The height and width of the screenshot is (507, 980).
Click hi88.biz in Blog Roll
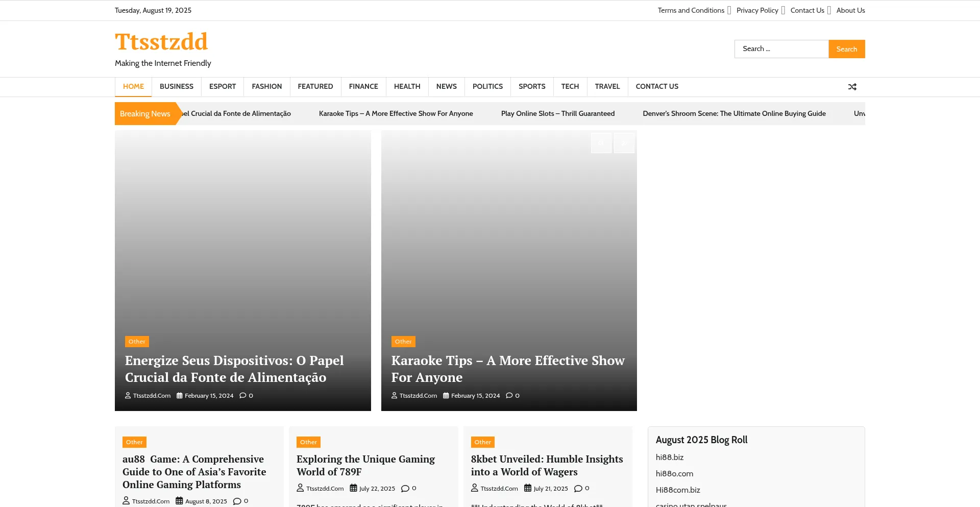point(670,457)
